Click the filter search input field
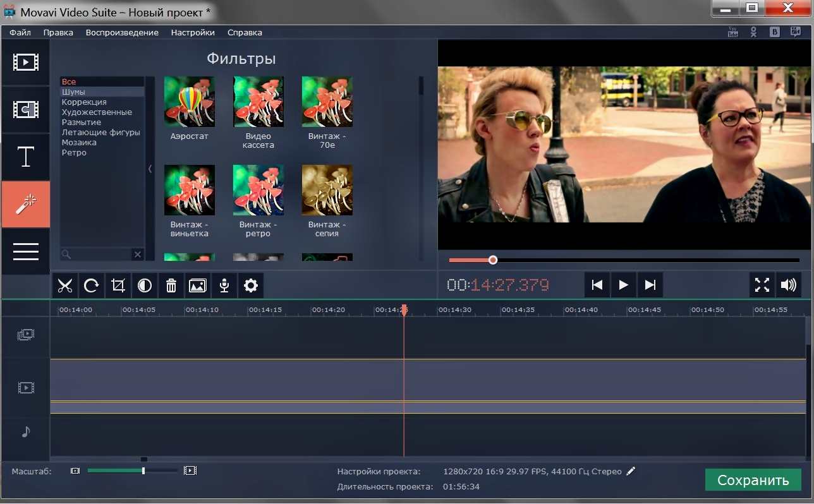 click(96, 255)
